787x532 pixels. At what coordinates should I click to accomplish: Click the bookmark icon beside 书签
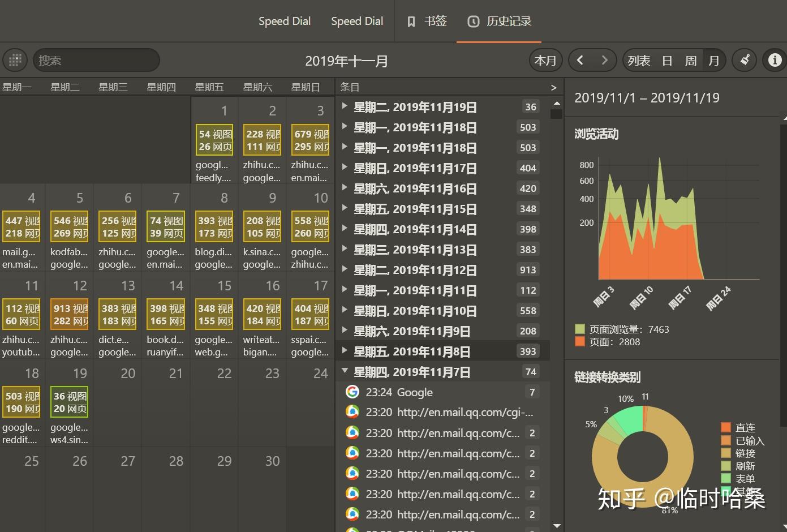(411, 22)
